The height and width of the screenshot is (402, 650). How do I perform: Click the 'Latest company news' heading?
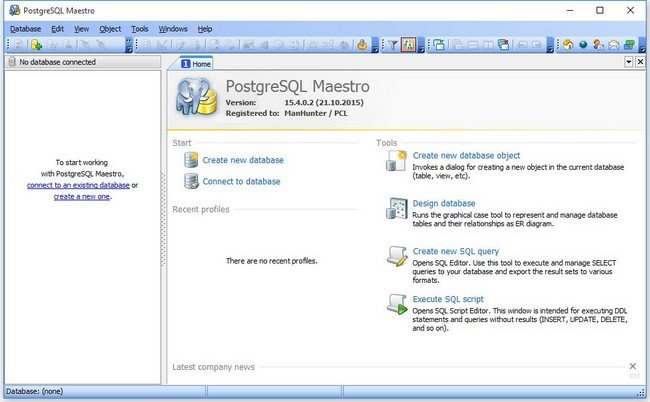[213, 367]
